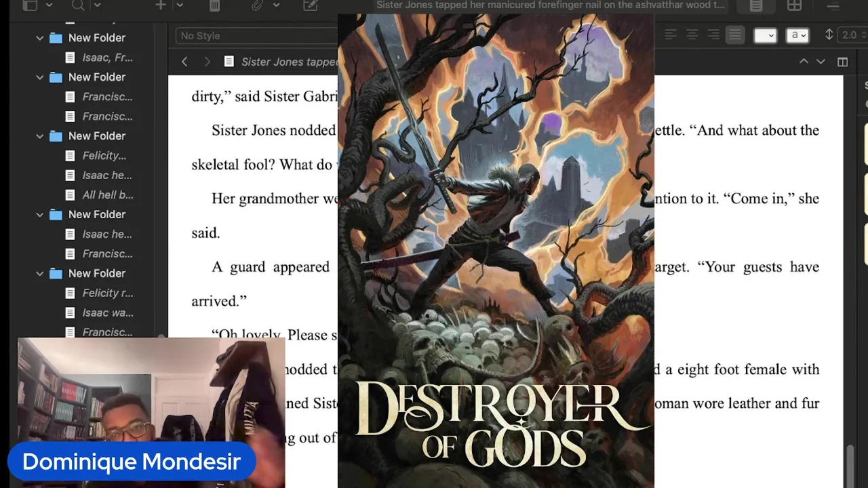Click the document title field in the toolbar
868x488 pixels.
551,5
